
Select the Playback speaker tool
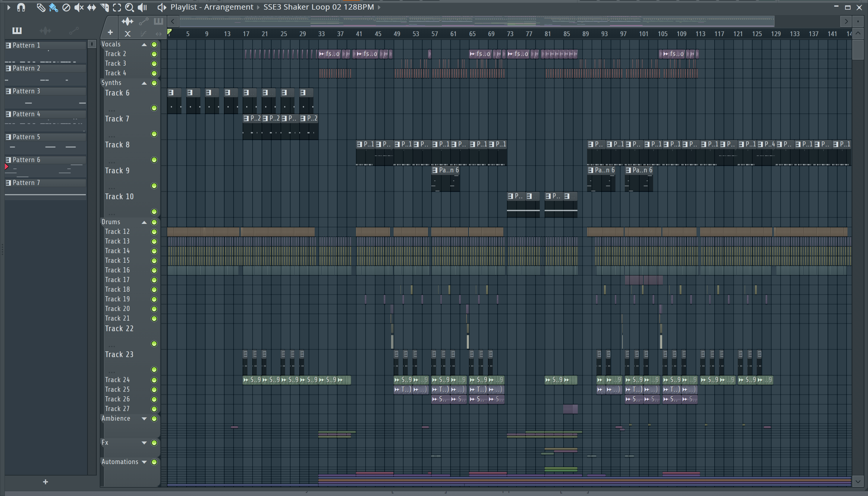pyautogui.click(x=142, y=8)
